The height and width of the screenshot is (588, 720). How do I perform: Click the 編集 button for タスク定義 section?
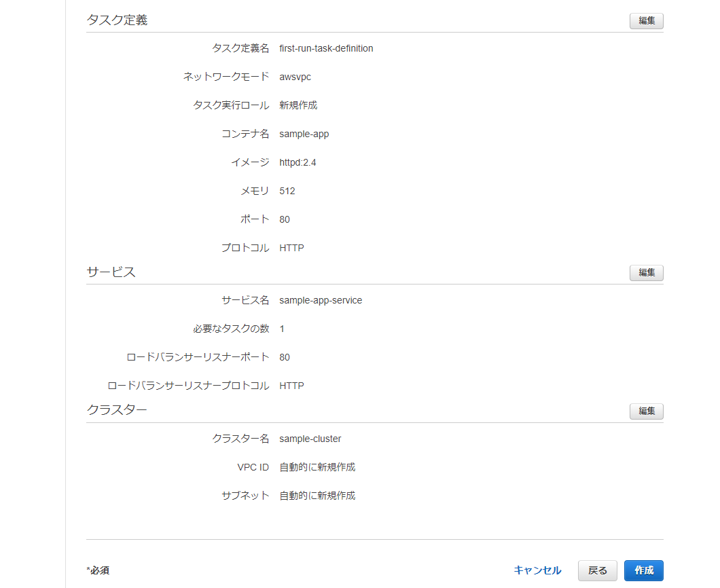pos(646,20)
